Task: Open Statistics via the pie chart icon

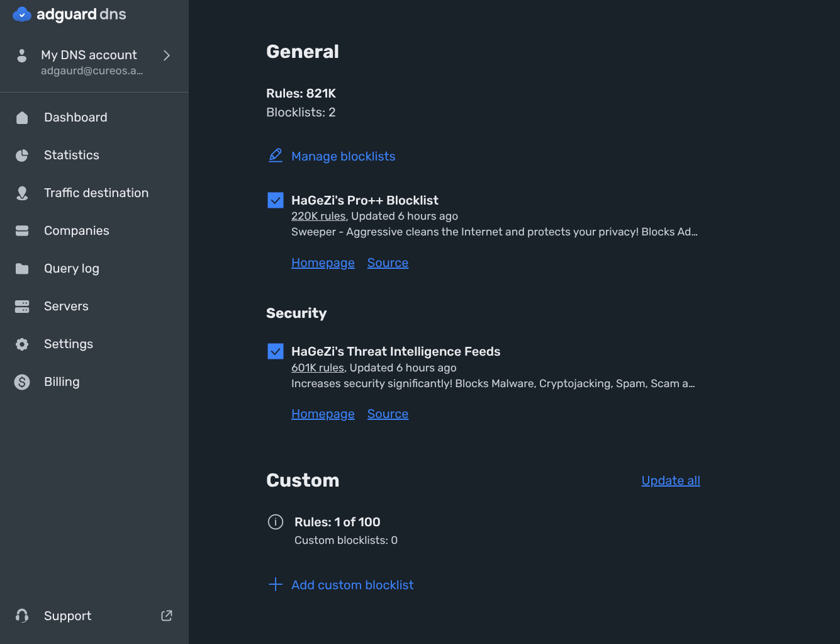Action: point(22,155)
